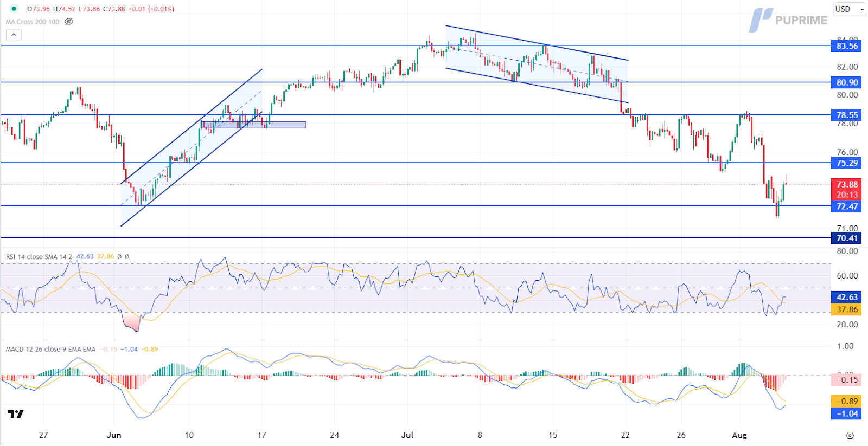Click the 82.00 price axis tick
The width and height of the screenshot is (868, 446).
click(x=847, y=67)
